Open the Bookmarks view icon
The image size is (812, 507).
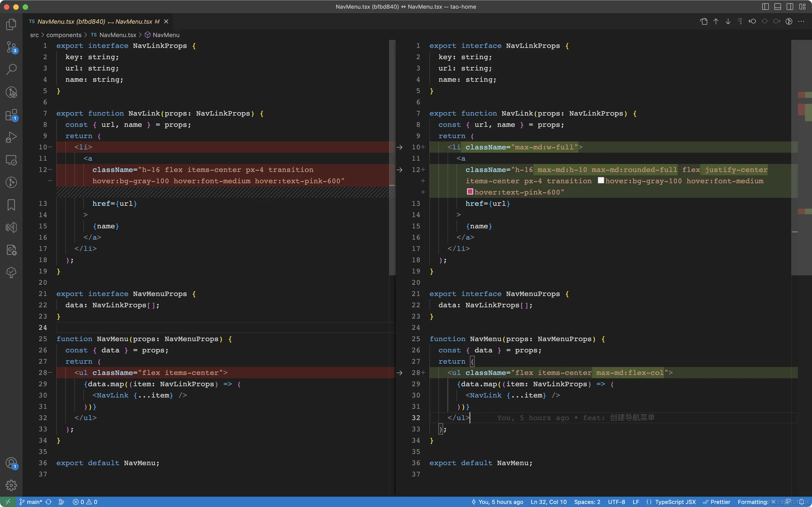tap(11, 205)
